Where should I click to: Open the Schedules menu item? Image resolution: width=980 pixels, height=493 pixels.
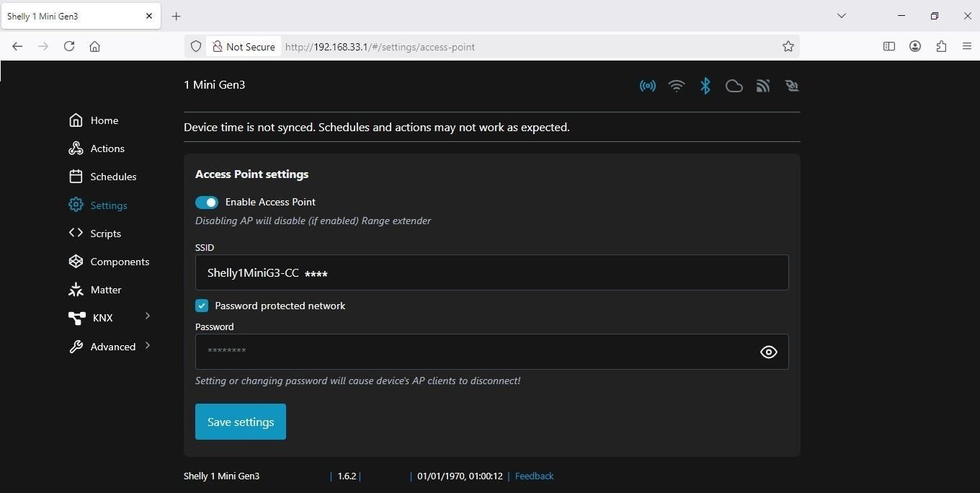tap(113, 177)
